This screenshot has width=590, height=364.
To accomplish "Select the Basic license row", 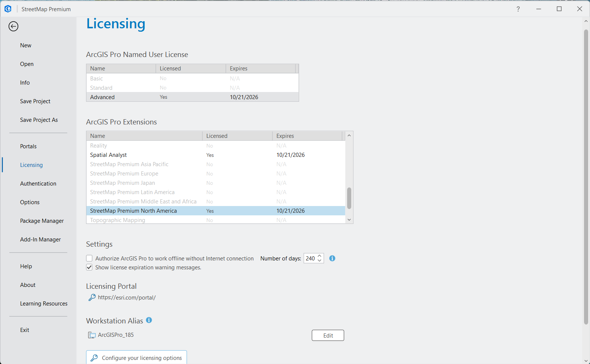I will 193,78.
